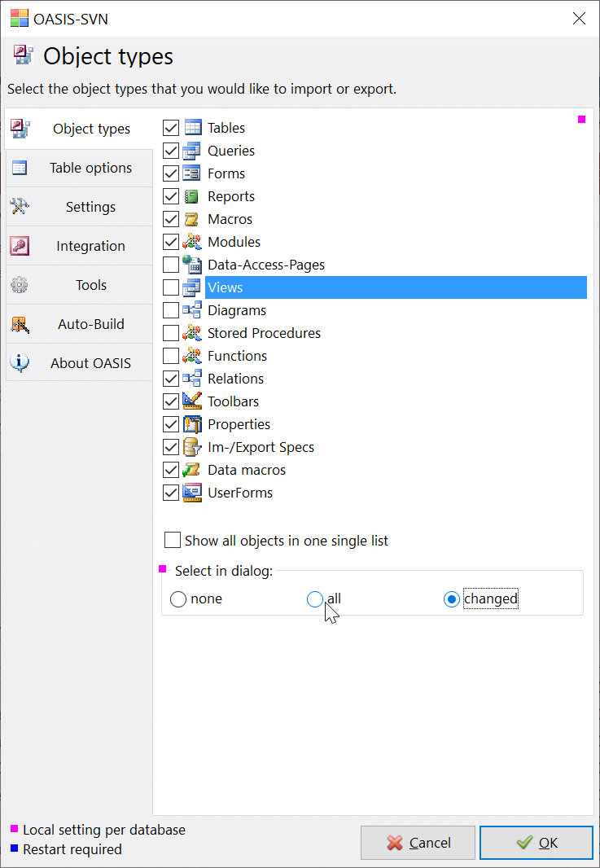Click the Modules icon in the list
This screenshot has height=868, width=600.
(x=193, y=242)
